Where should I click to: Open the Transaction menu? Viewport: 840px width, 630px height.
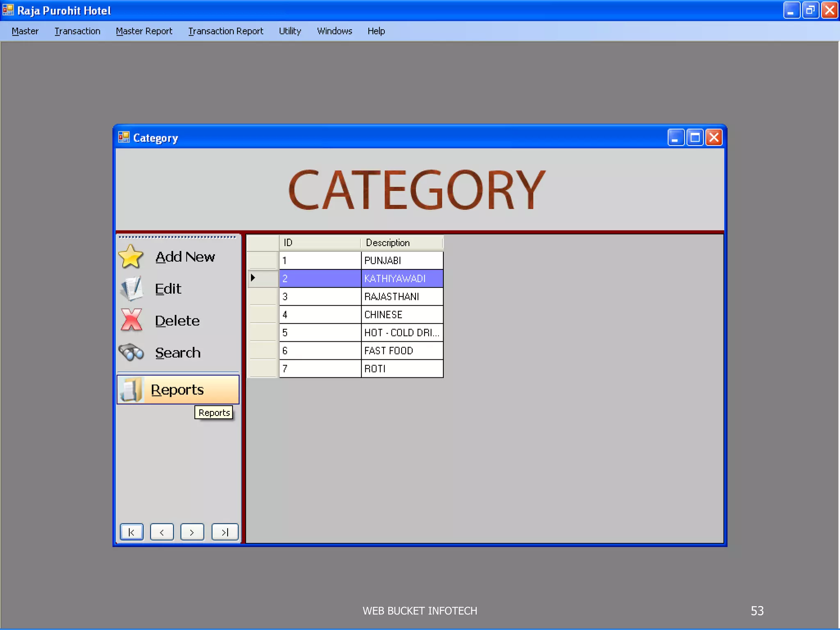tap(77, 31)
